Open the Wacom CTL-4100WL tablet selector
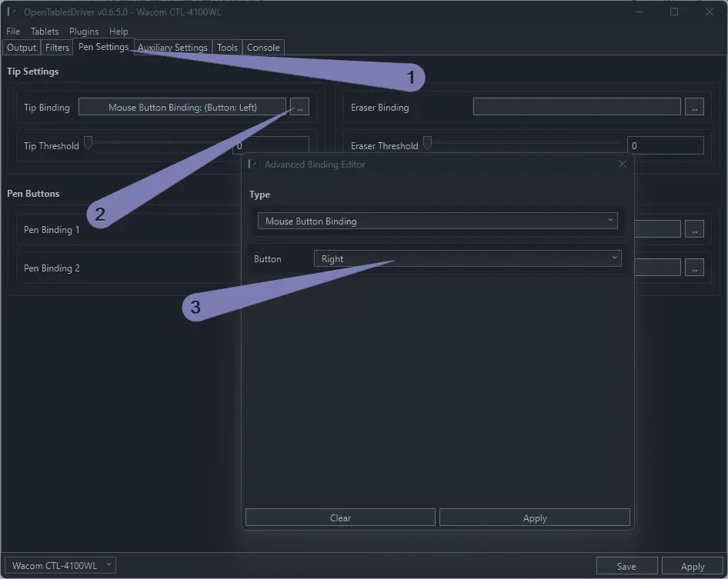Viewport: 728px width, 579px height. click(60, 566)
